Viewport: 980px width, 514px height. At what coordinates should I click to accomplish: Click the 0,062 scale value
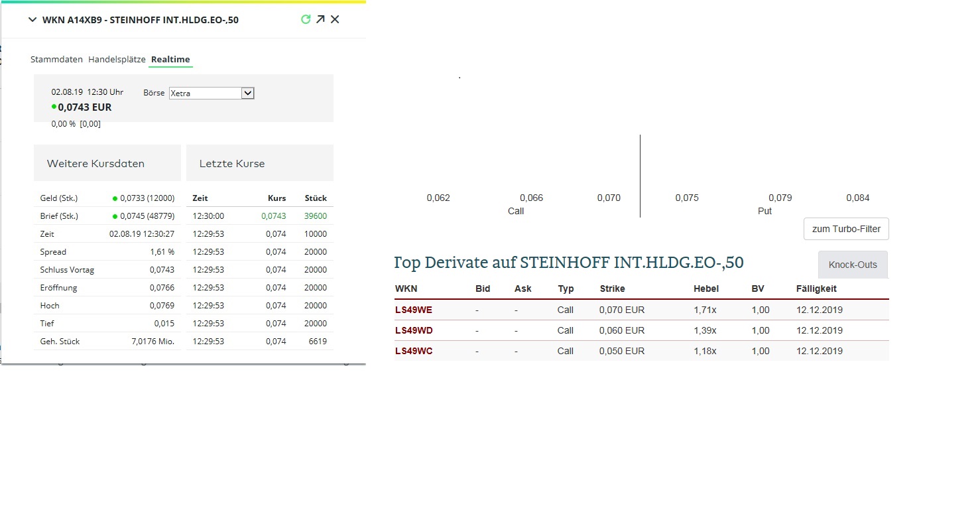[438, 198]
